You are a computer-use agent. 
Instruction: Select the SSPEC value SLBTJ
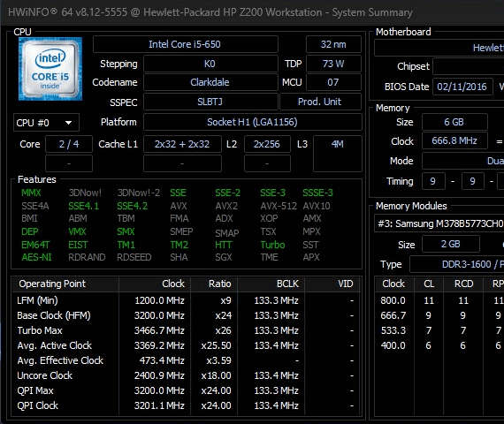(210, 102)
